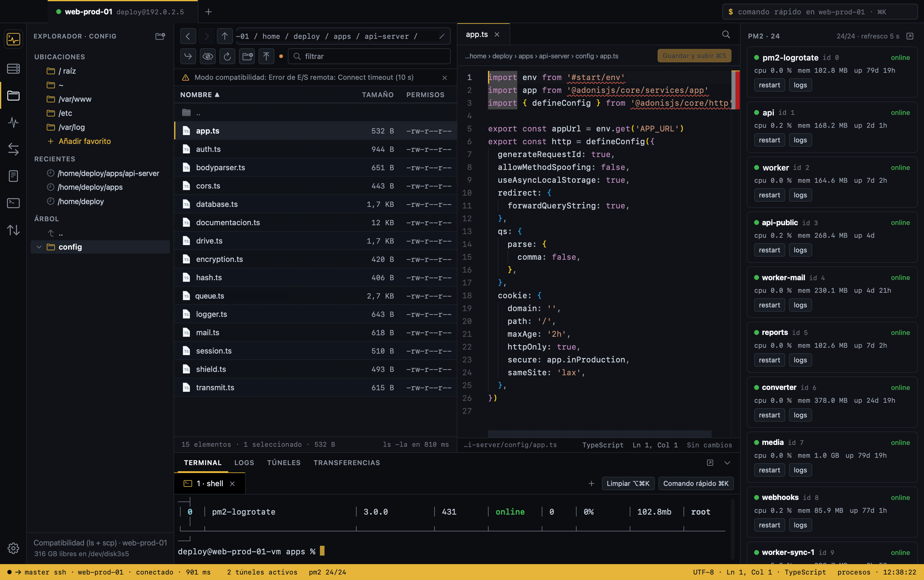Click Guardar y subir button

694,56
